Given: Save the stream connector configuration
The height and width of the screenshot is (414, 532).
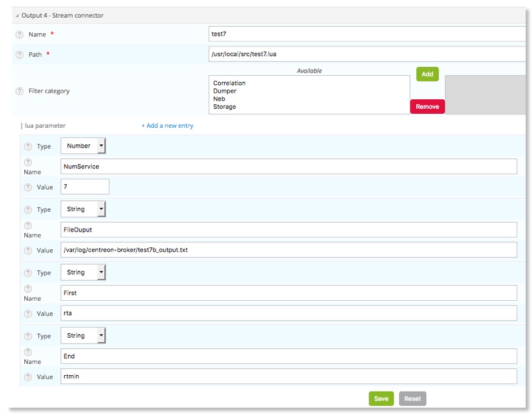Looking at the screenshot, I should [x=381, y=399].
